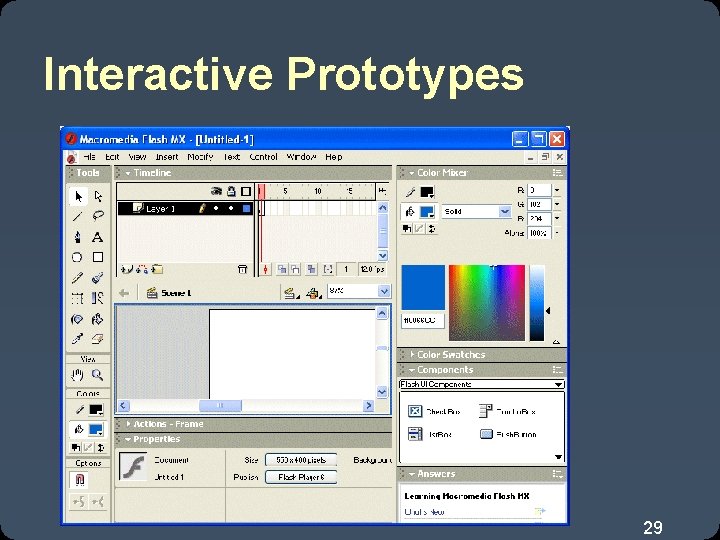The width and height of the screenshot is (720, 540).
Task: Click the rainbow color spectrum picker
Action: point(487,303)
